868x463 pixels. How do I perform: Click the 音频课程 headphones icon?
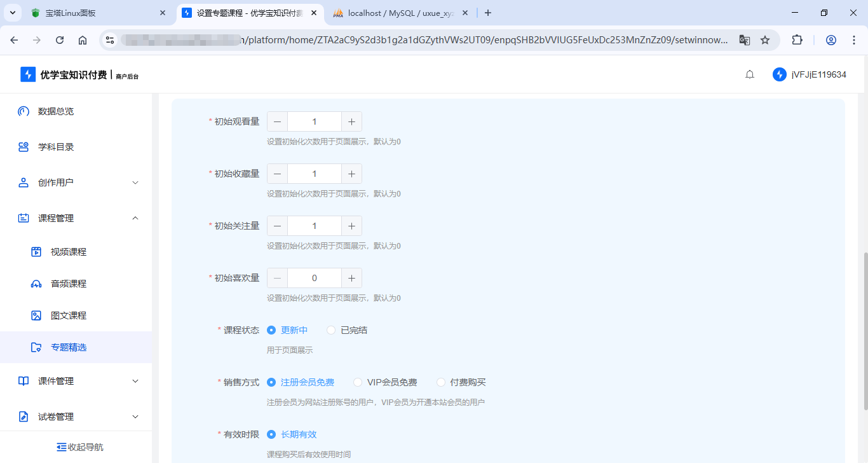pos(36,283)
